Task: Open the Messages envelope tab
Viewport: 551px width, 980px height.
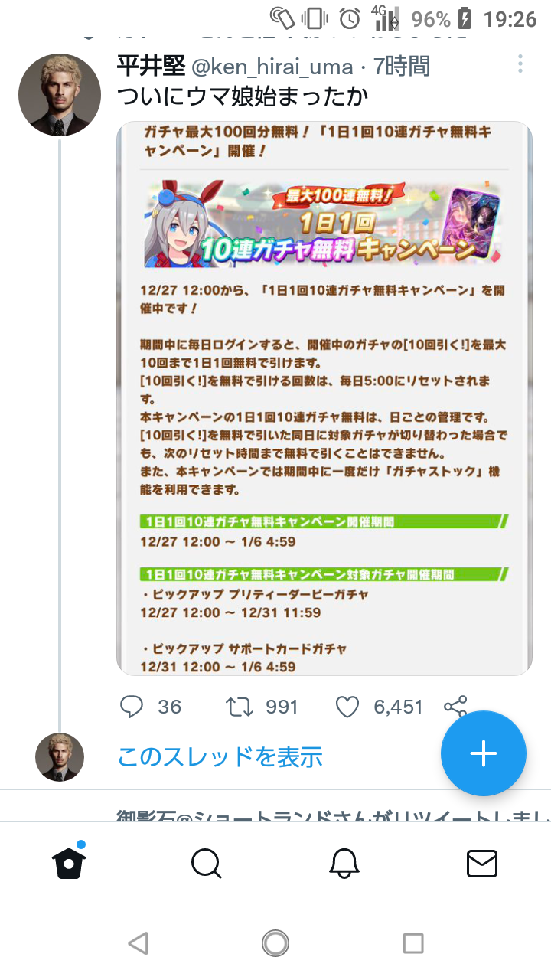Action: pyautogui.click(x=482, y=864)
